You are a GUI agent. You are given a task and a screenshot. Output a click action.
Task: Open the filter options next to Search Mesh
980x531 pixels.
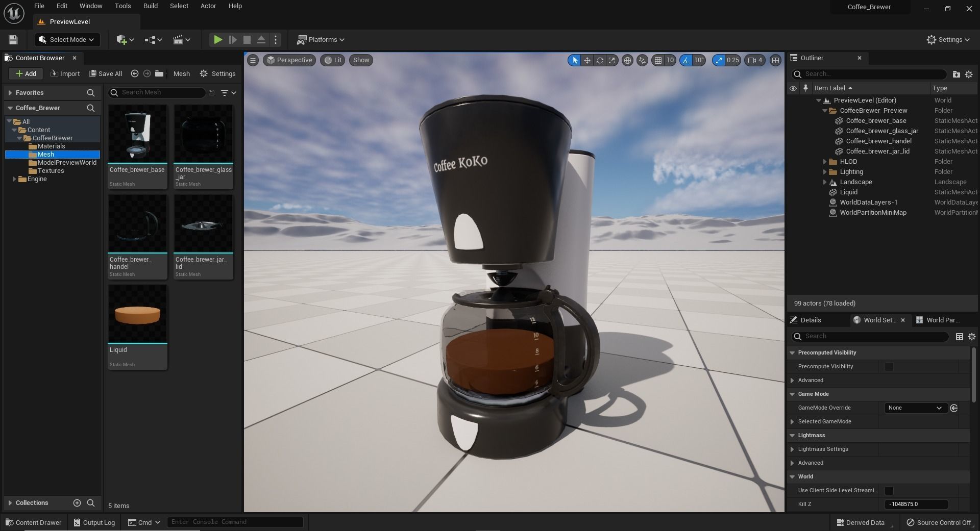(x=228, y=92)
